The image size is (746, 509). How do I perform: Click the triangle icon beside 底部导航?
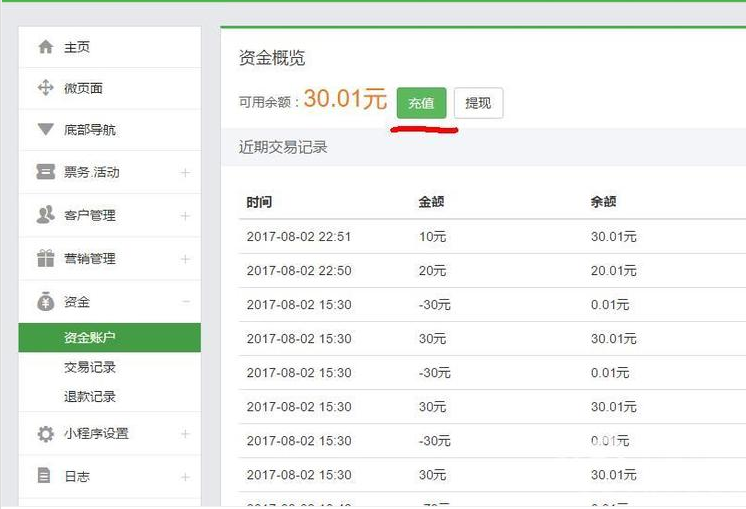tap(45, 130)
